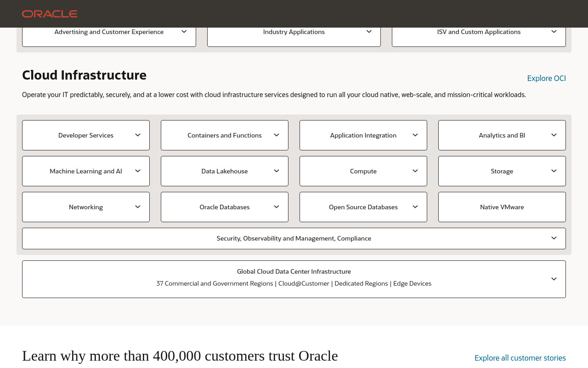This screenshot has height=368, width=588.
Task: Click the 37 Commercial and Government Regions line
Action: (294, 283)
